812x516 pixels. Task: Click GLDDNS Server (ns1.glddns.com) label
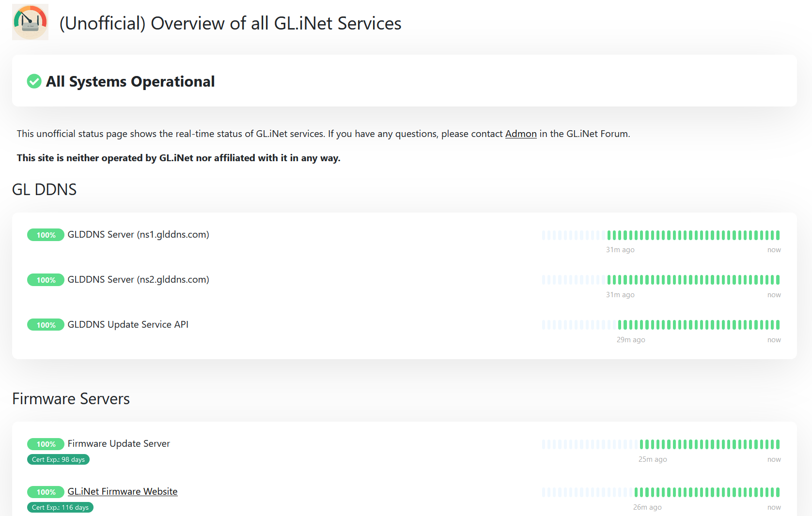coord(138,234)
